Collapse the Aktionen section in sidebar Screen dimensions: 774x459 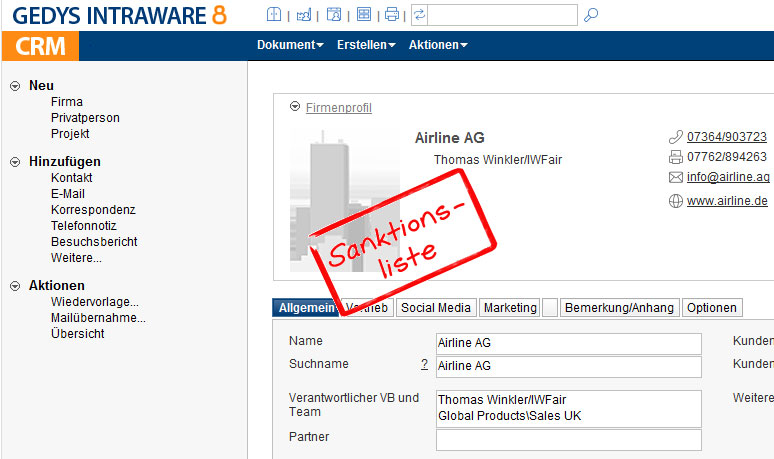[15, 286]
